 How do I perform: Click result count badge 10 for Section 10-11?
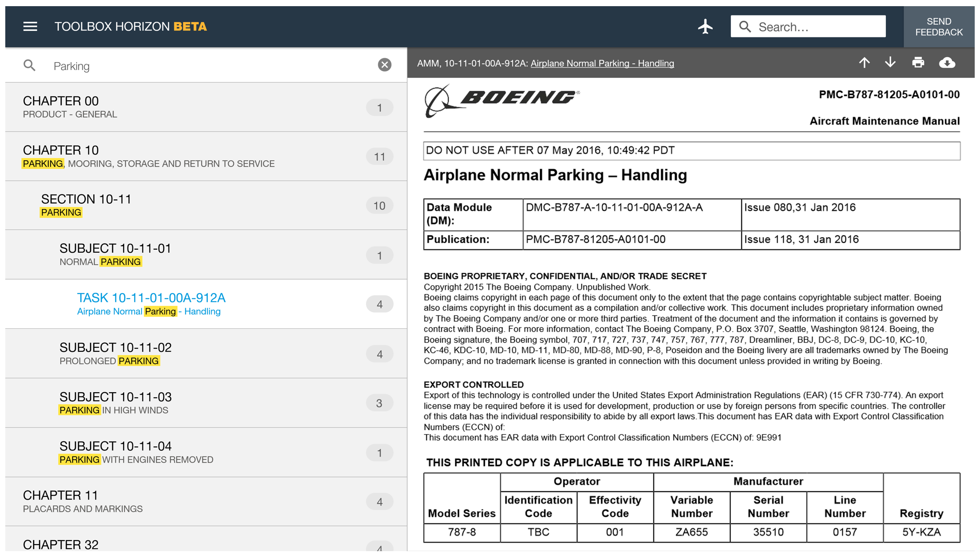379,206
